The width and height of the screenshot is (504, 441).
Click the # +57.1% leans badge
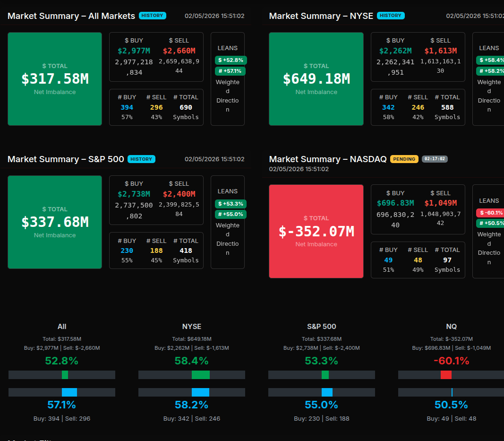pyautogui.click(x=230, y=71)
